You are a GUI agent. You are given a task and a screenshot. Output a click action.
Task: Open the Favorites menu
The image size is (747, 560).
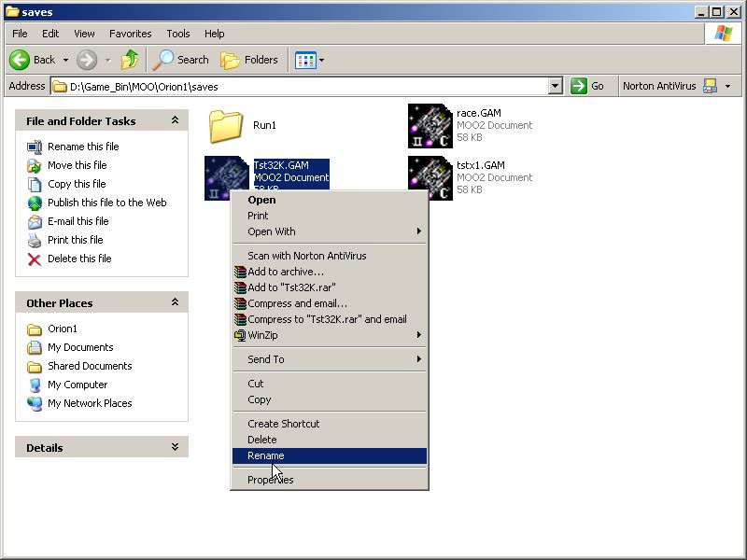(x=130, y=34)
